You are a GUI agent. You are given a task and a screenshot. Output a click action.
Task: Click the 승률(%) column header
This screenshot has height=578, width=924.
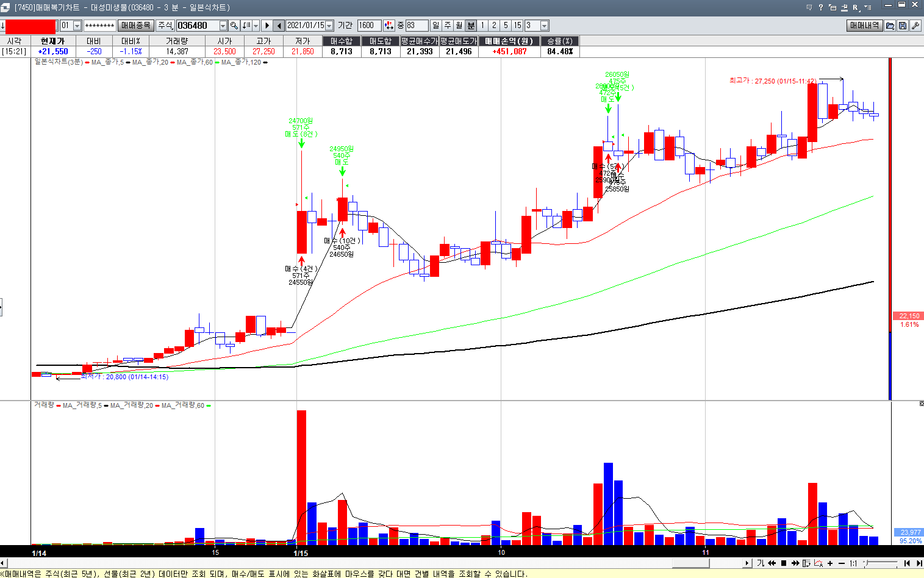point(560,41)
